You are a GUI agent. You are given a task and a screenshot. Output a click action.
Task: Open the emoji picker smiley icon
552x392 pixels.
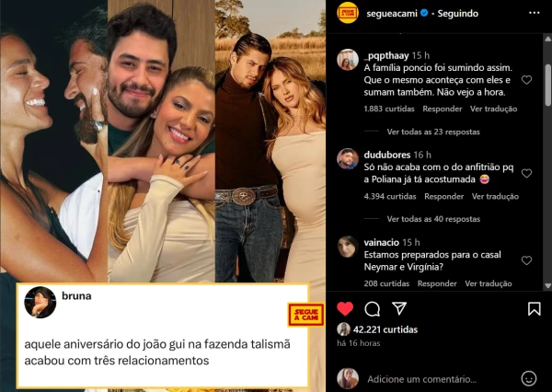pos(528,379)
